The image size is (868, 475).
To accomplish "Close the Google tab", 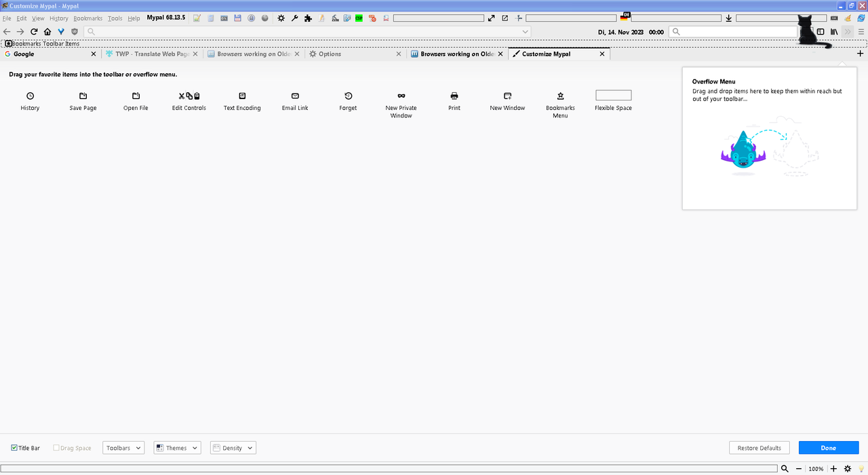I will tap(94, 54).
